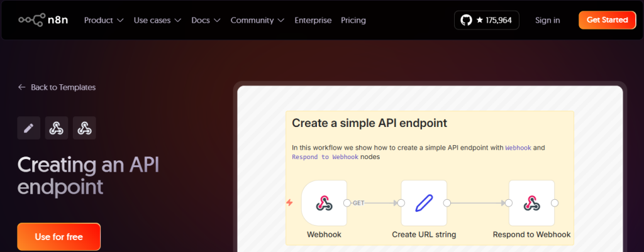644x252 pixels.
Task: Click the n8n logo in header
Action: (43, 20)
